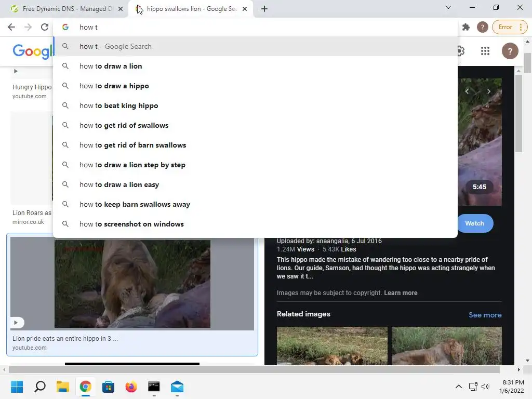Launch Firefox from taskbar
This screenshot has width=532, height=399.
[131, 387]
